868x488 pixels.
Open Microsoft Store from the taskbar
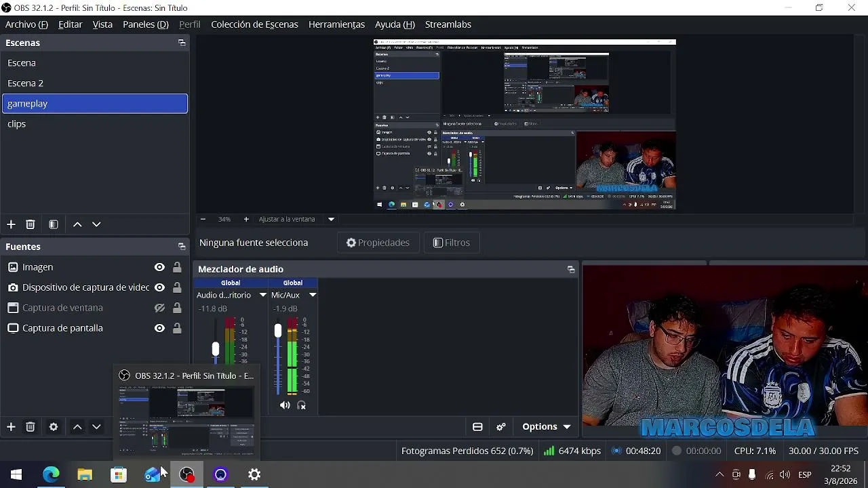(x=119, y=474)
